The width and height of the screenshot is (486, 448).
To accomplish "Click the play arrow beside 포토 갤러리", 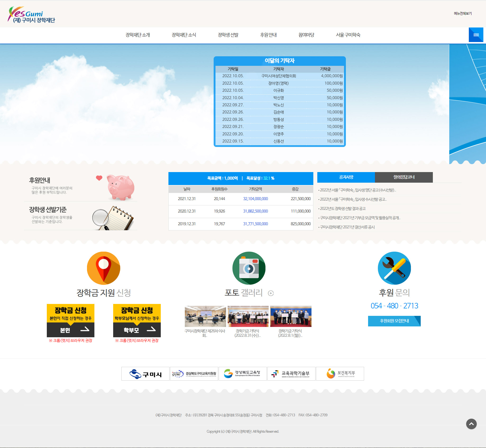I will click(271, 293).
